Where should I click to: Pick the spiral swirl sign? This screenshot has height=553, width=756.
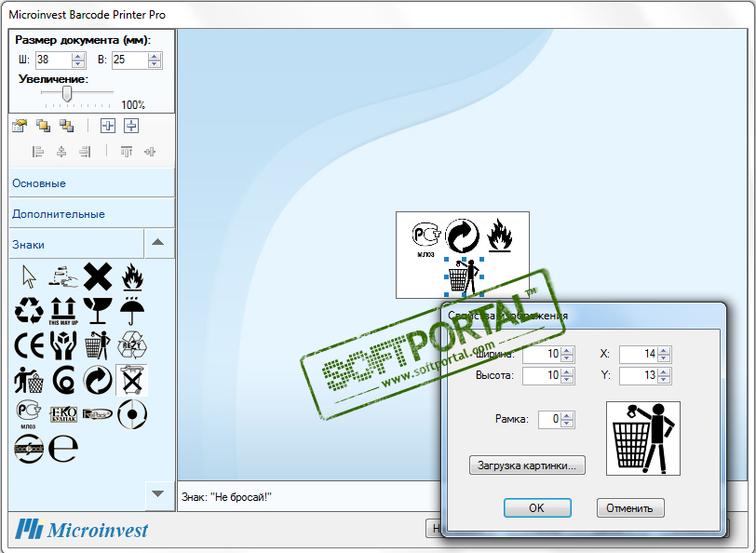pyautogui.click(x=63, y=380)
